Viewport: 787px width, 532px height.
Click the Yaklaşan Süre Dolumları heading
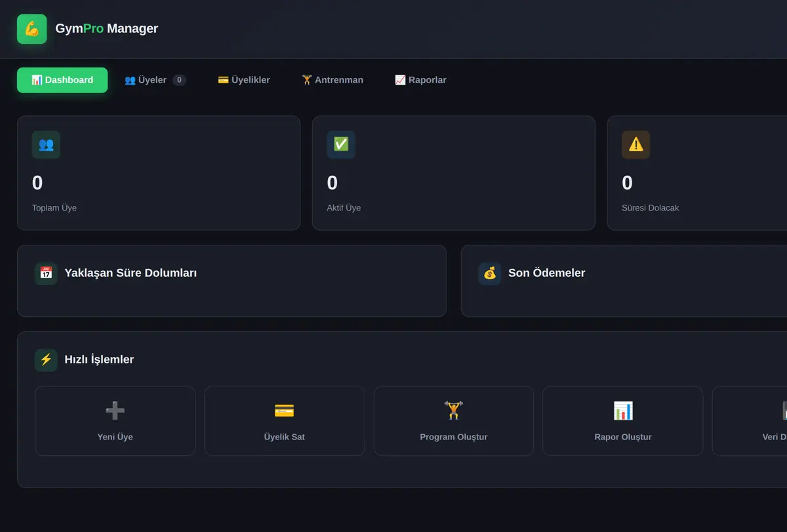coord(131,273)
